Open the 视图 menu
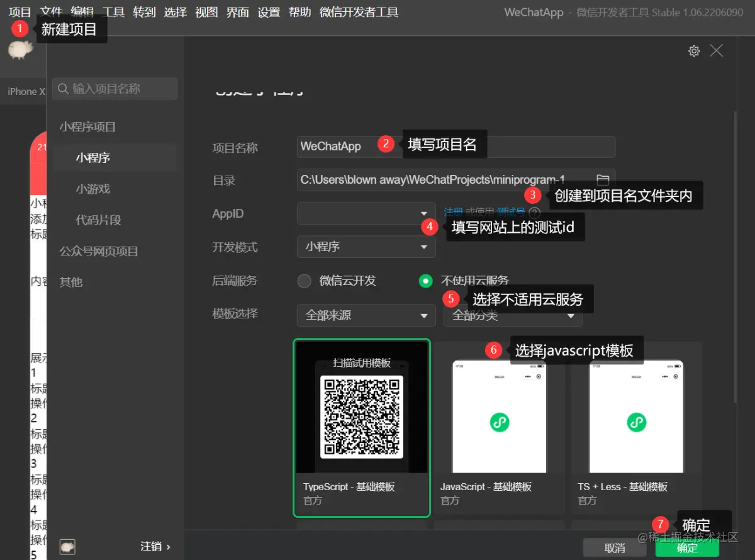 tap(206, 12)
